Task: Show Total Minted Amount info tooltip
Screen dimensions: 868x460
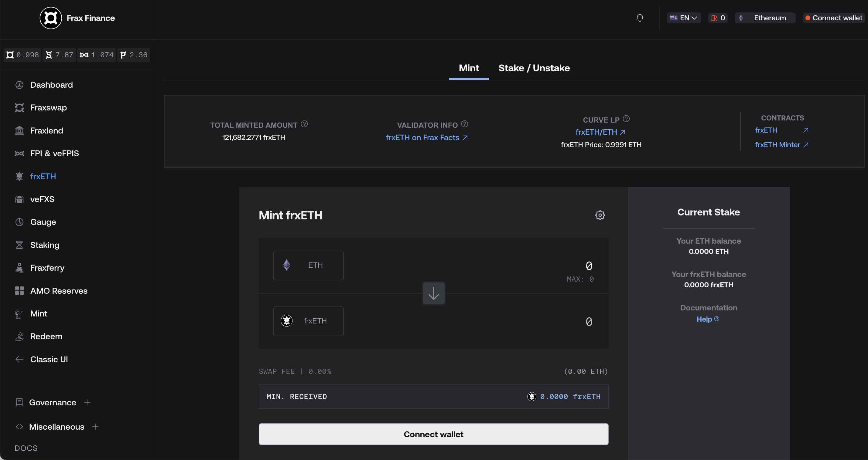Action: 304,124
